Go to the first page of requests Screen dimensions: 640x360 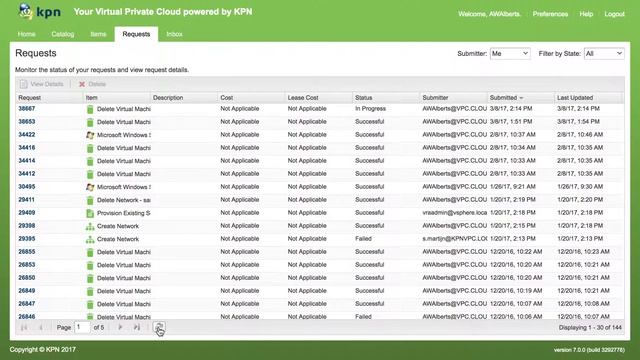(24, 327)
